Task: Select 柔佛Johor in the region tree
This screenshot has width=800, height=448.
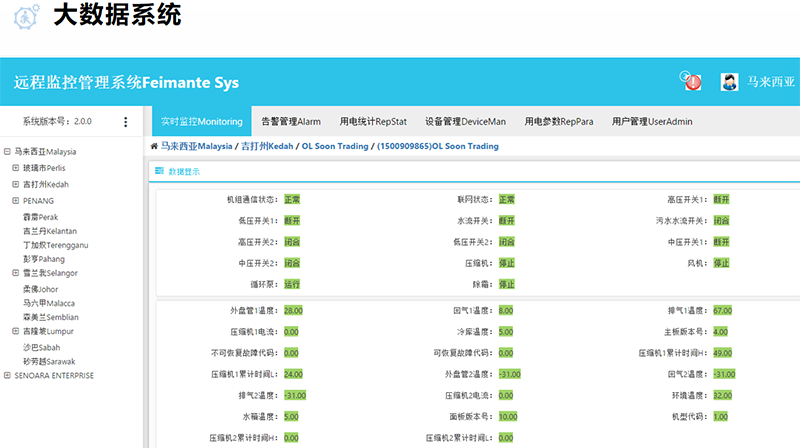Action: tap(42, 288)
